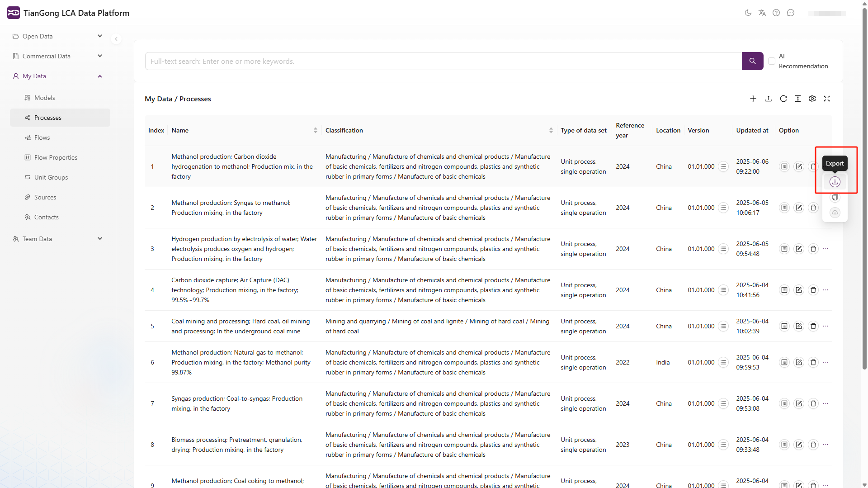The width and height of the screenshot is (868, 488).
Task: Open table column settings gear icon
Action: [812, 99]
